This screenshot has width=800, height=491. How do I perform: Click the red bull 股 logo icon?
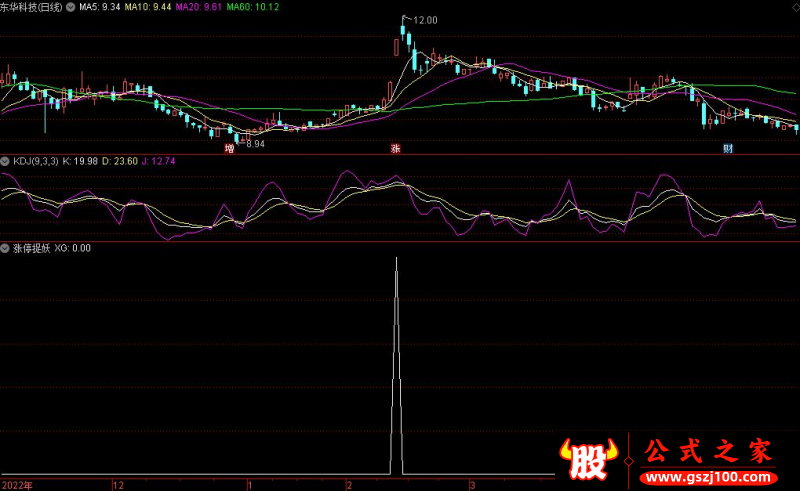coord(589,458)
